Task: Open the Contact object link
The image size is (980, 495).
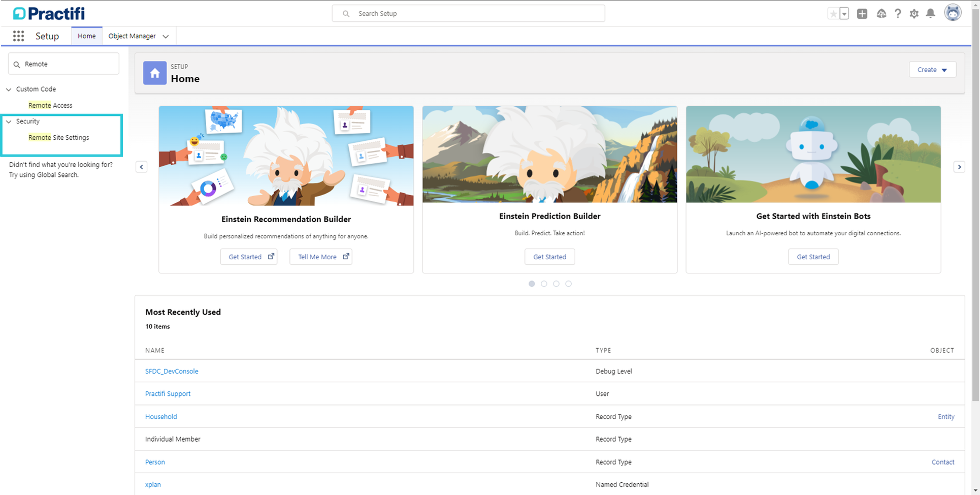Action: coord(943,462)
